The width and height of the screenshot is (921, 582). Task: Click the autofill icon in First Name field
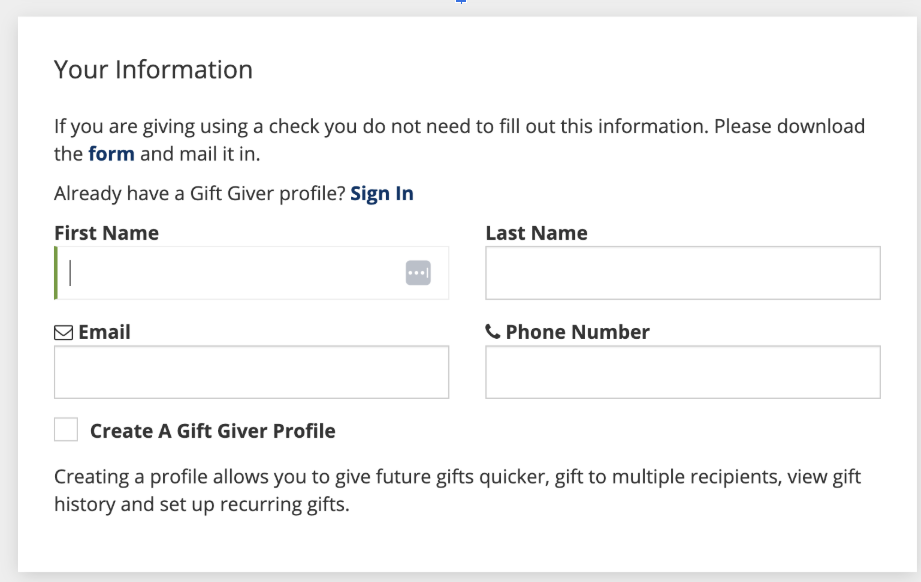pyautogui.click(x=417, y=273)
